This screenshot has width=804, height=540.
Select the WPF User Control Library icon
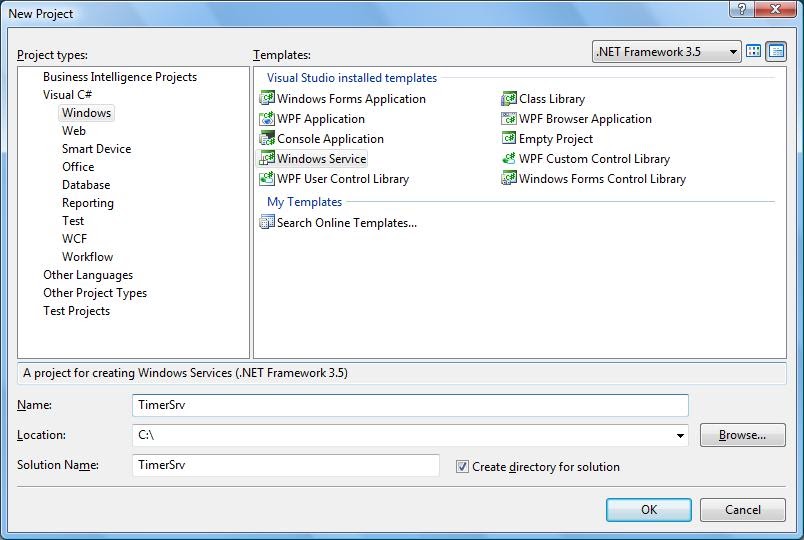[267, 178]
